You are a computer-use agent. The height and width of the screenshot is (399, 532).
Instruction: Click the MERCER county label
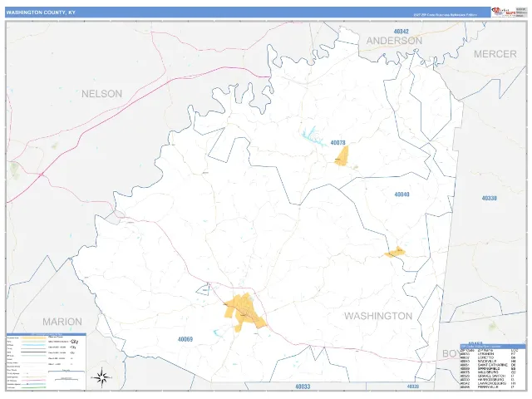(495, 54)
